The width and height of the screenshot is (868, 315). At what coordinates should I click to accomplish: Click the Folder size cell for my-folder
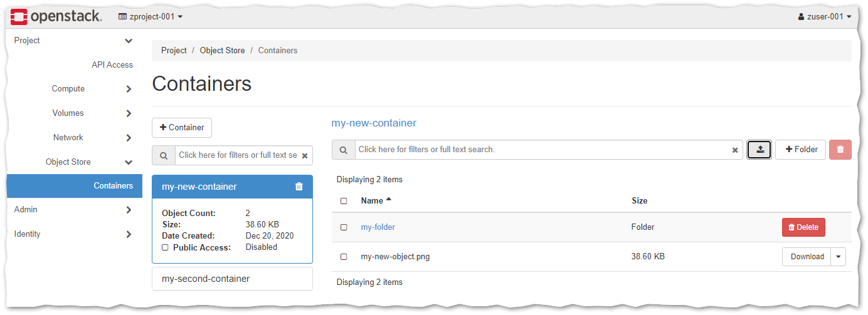point(643,227)
